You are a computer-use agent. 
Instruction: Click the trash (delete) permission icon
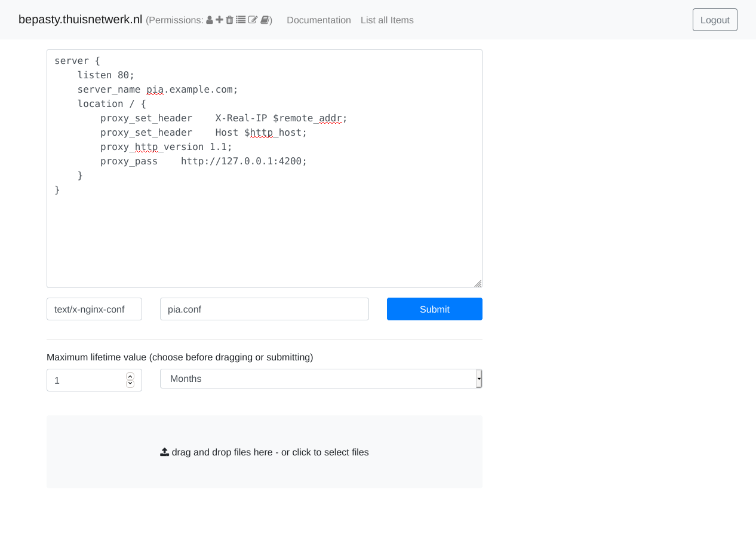tap(230, 20)
